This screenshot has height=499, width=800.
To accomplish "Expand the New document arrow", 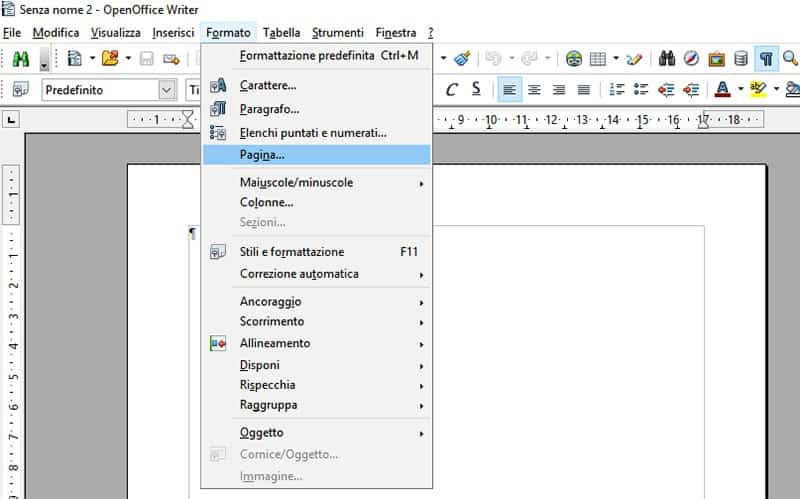I will tap(92, 59).
